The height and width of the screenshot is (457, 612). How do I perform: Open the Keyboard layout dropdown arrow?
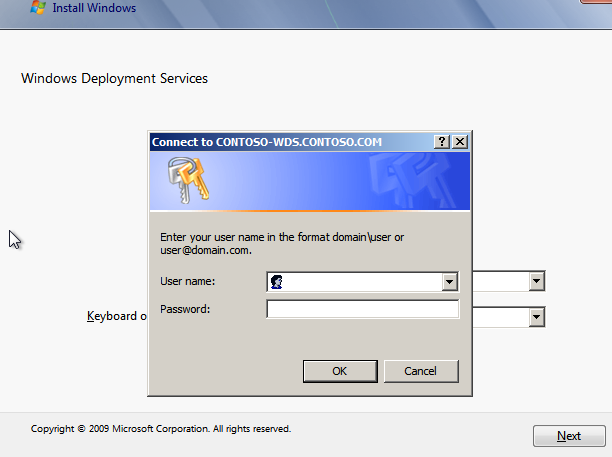(x=537, y=317)
